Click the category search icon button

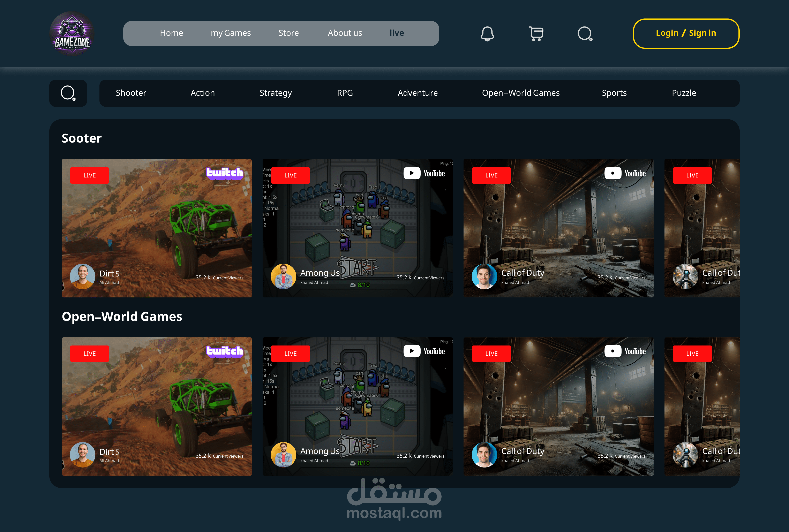pos(68,93)
